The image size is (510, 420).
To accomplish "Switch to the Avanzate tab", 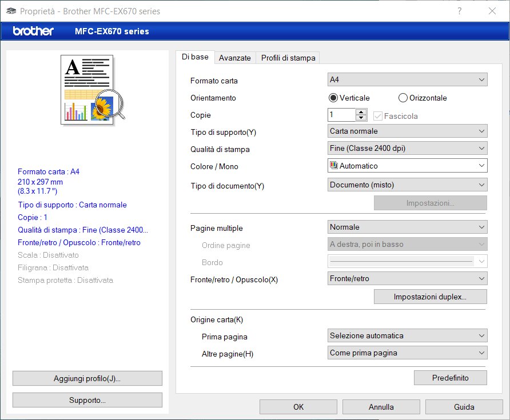I will tap(234, 58).
